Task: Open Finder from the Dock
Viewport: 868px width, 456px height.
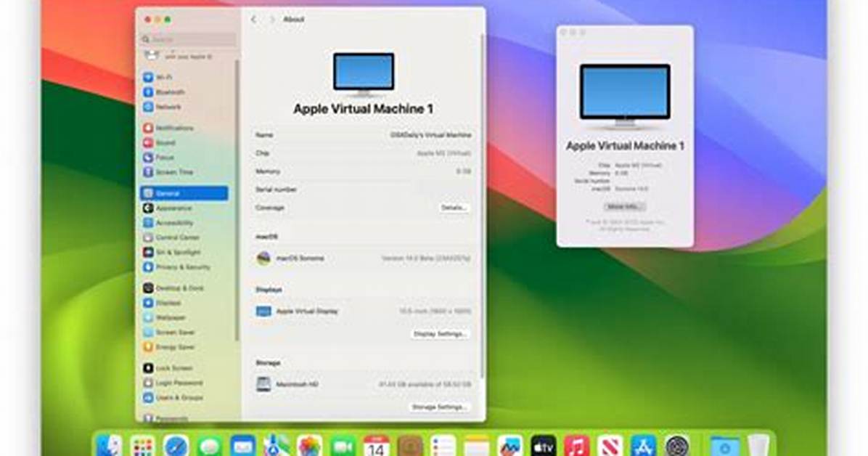Action: tap(109, 446)
